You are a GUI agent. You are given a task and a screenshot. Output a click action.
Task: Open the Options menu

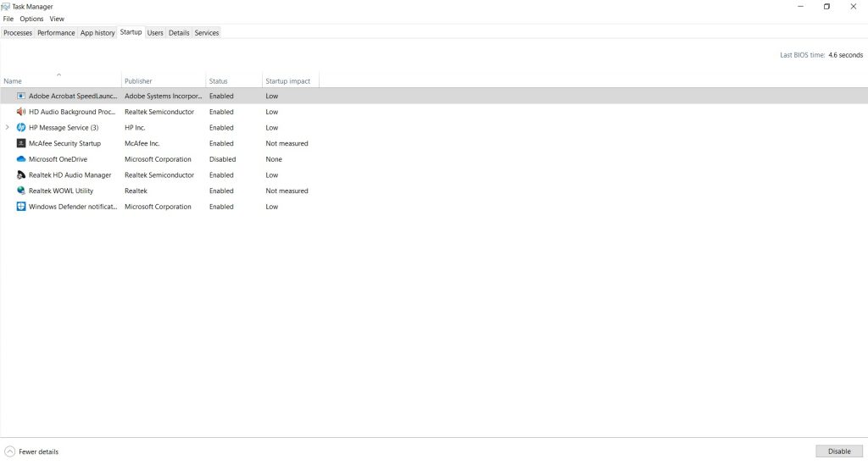pos(31,19)
